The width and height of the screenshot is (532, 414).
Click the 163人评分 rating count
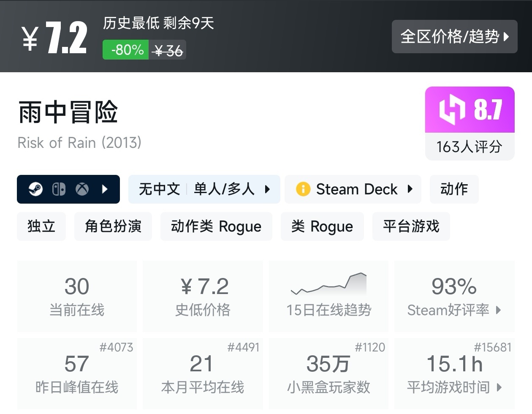(470, 147)
